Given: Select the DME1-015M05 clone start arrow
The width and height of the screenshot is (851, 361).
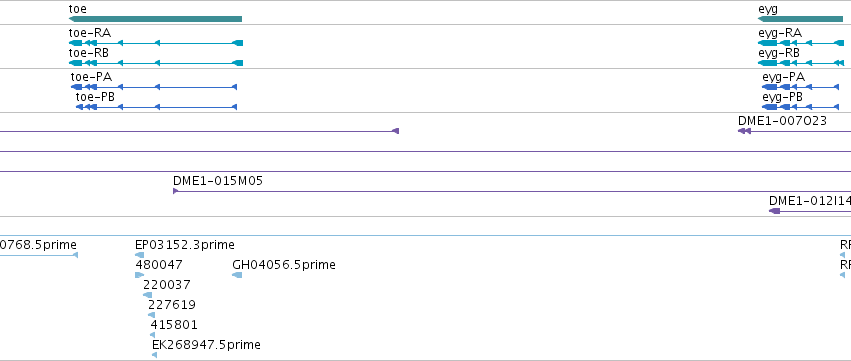Looking at the screenshot, I should click(x=175, y=191).
